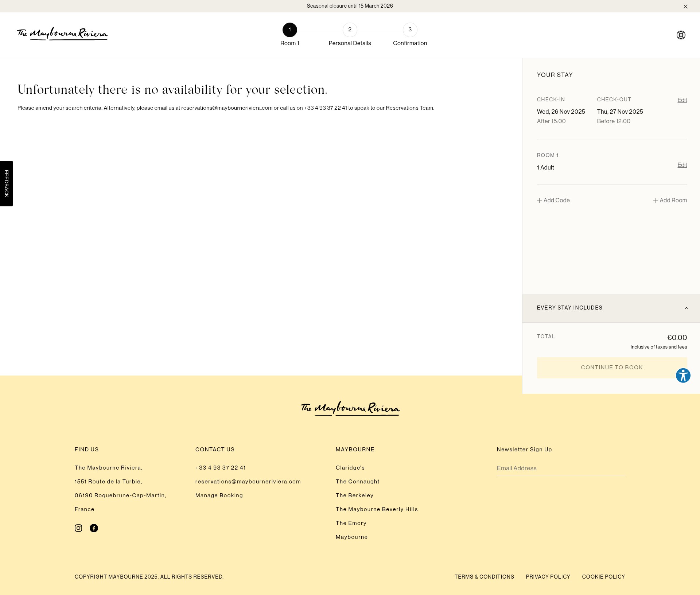Open Terms & Conditions
The height and width of the screenshot is (595, 700).
click(484, 577)
